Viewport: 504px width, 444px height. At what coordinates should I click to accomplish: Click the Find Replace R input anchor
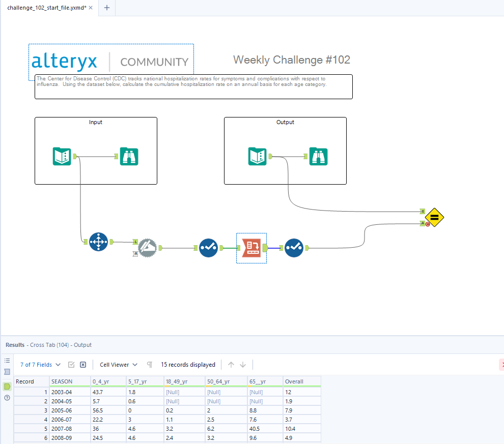[135, 254]
